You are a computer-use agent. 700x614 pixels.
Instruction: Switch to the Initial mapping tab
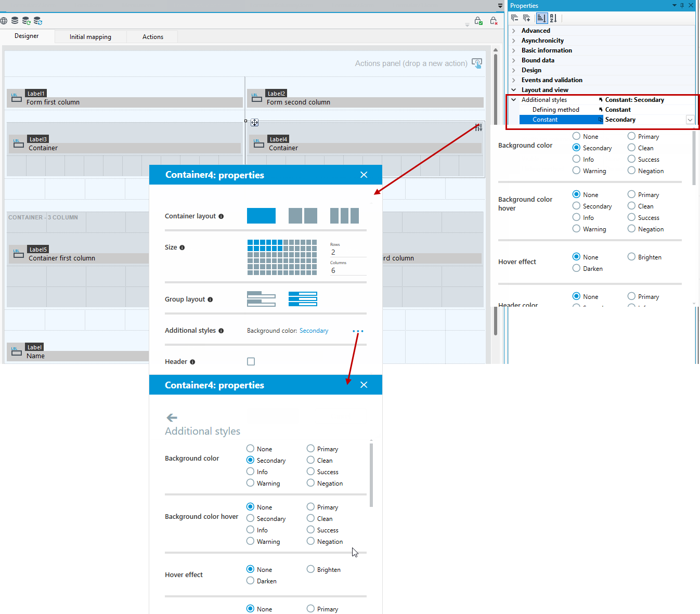[90, 37]
